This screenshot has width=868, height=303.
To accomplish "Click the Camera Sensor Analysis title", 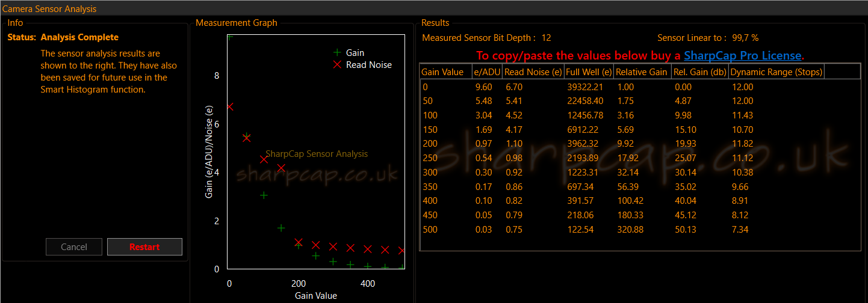I will [49, 9].
